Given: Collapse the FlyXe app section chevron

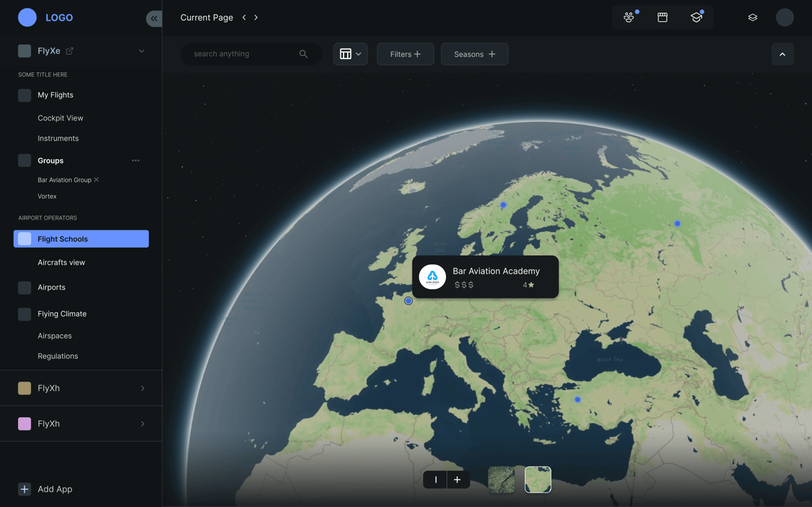Looking at the screenshot, I should [141, 51].
